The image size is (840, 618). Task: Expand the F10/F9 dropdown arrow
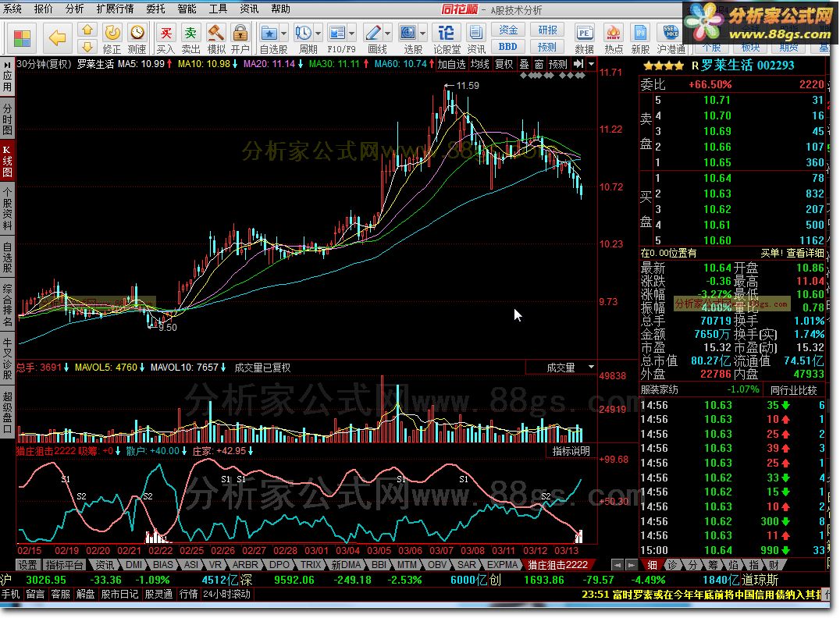(x=352, y=34)
